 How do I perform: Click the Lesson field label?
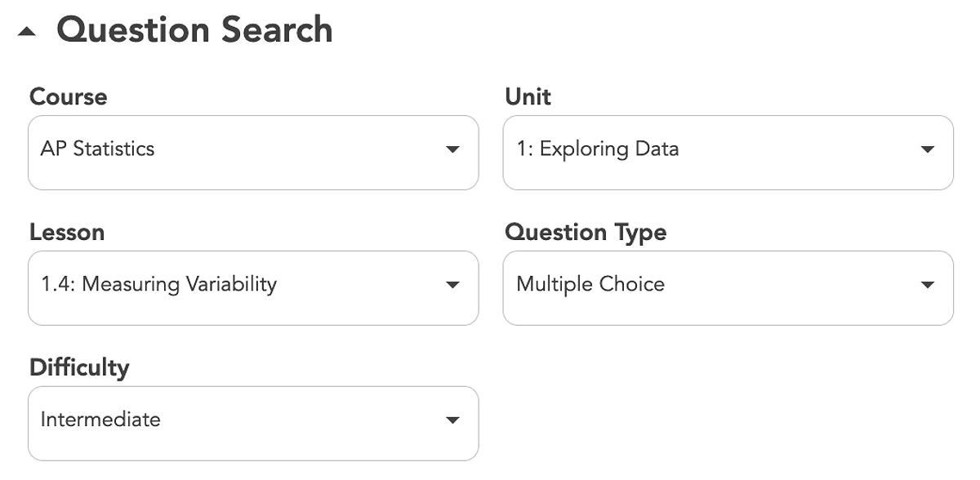[67, 233]
